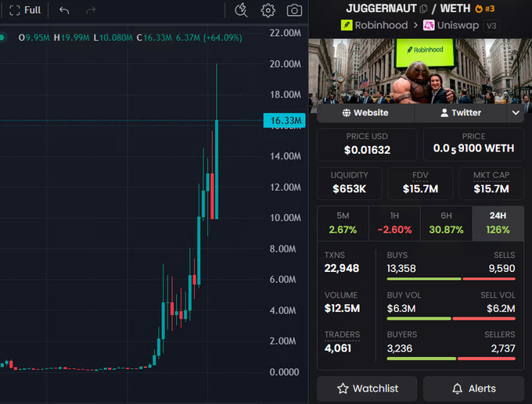
Task: Click the VOLUME $12.5M value
Action: [342, 309]
